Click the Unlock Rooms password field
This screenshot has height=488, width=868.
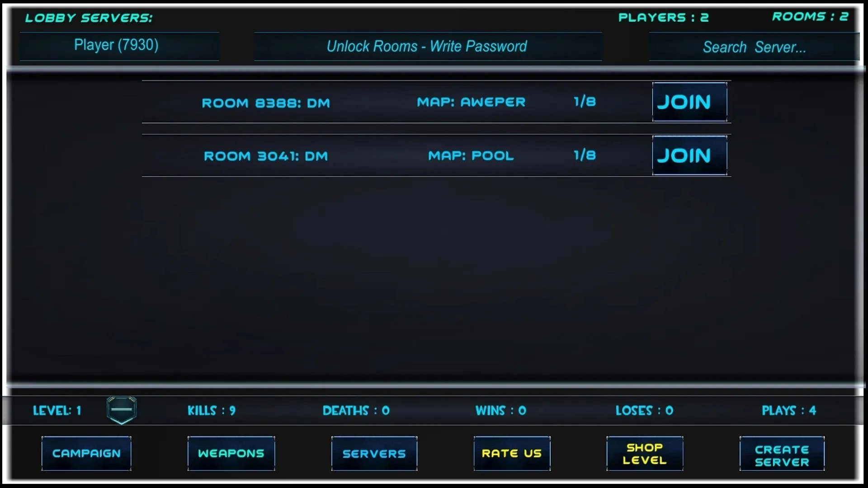click(x=426, y=46)
